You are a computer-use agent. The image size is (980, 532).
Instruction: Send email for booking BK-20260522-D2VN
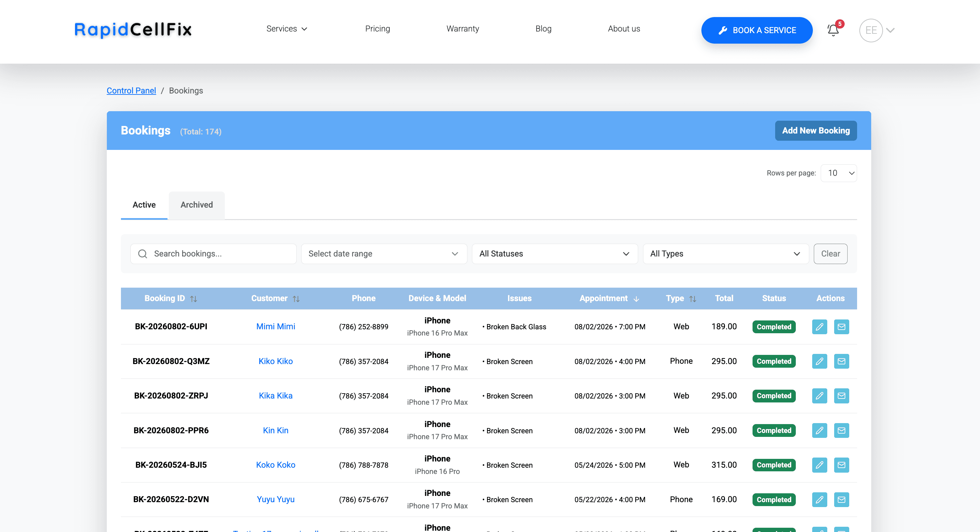[842, 500]
